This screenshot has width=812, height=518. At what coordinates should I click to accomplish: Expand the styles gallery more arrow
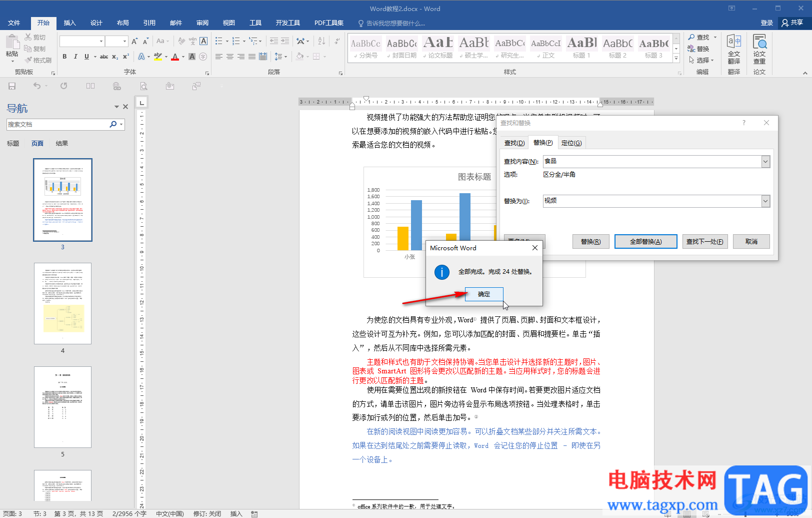click(676, 59)
